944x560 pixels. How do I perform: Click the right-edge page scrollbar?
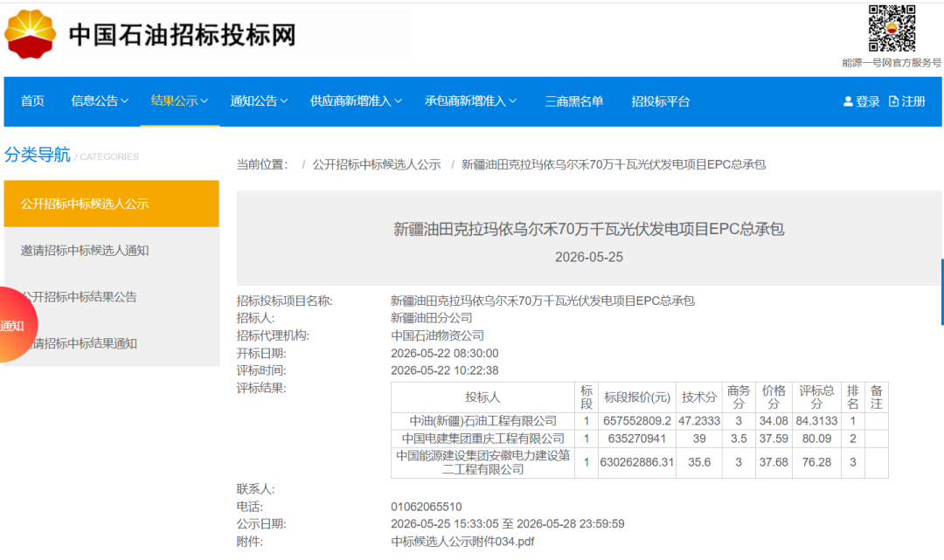[x=942, y=292]
